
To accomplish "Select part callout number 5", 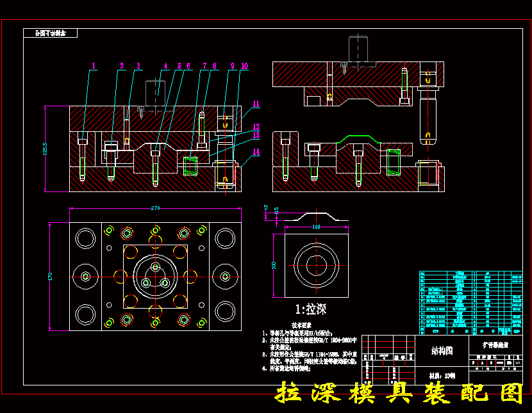I will pyautogui.click(x=179, y=66).
